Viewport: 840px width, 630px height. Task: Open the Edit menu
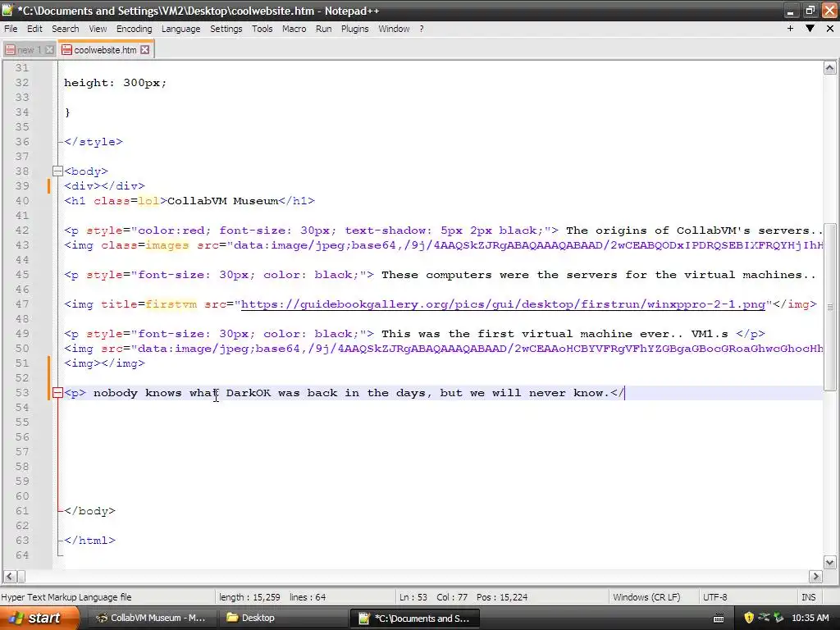pyautogui.click(x=34, y=29)
